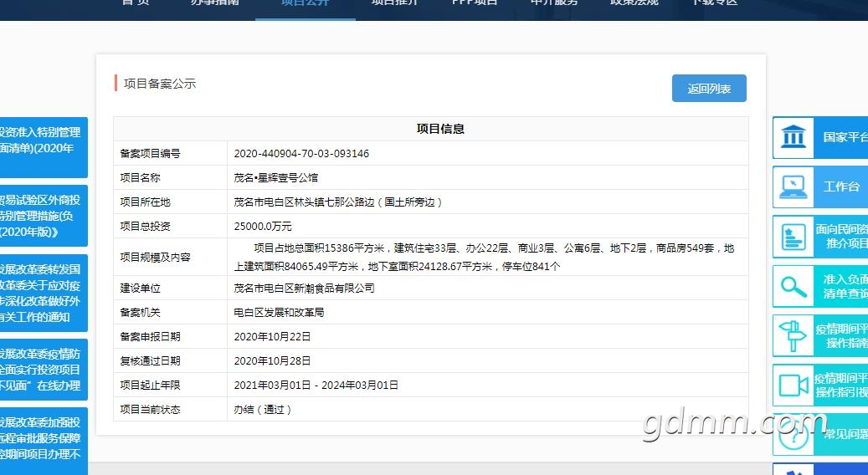Open the 常见问题 question mark icon
Image resolution: width=868 pixels, height=475 pixels.
coord(794,437)
